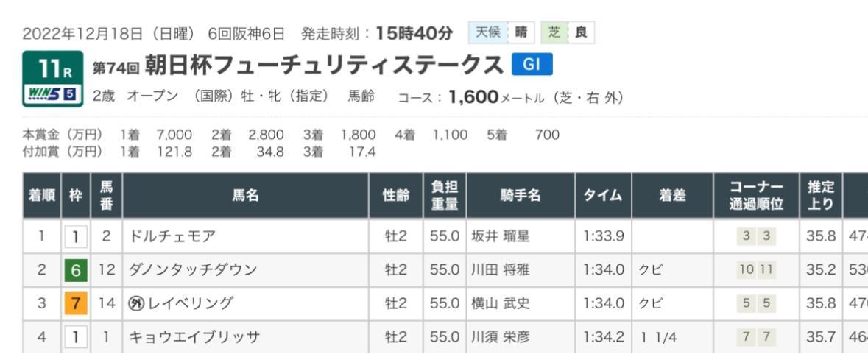Click the orange frame 7 badge
Screen dimensions: 868x357
point(75,303)
